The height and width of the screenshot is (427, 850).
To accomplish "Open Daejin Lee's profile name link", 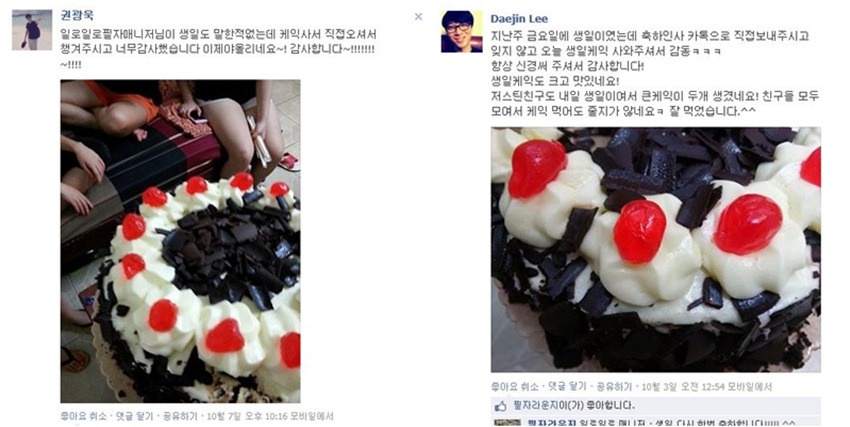I will tap(519, 19).
